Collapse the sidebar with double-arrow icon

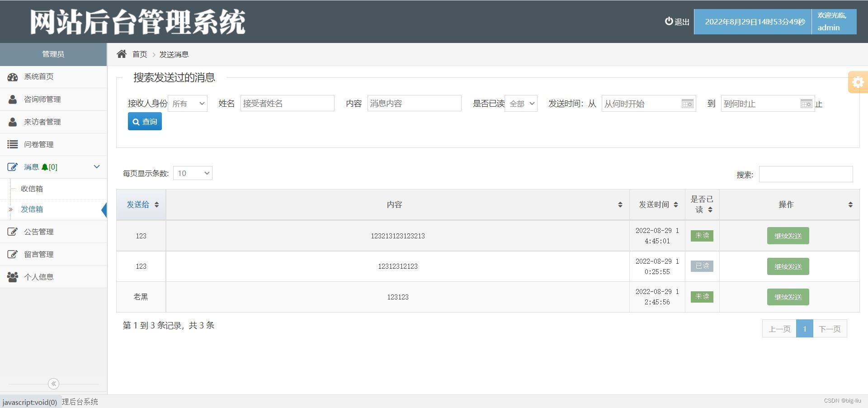53,384
